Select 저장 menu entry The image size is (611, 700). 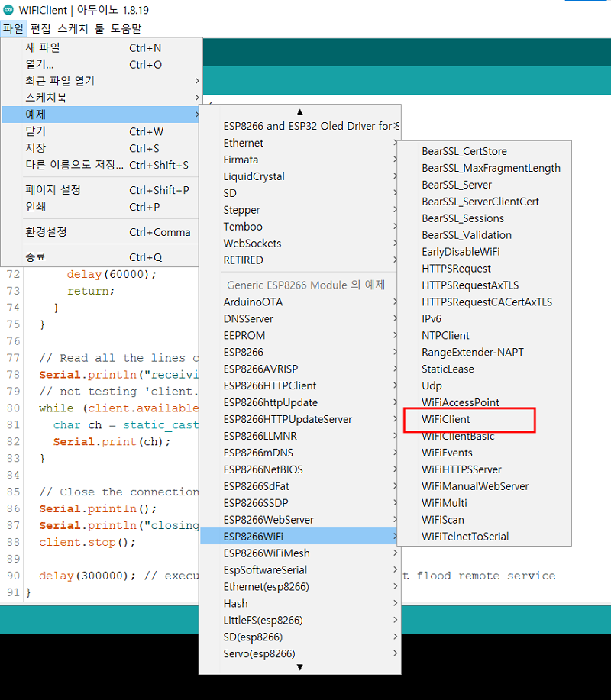101,148
